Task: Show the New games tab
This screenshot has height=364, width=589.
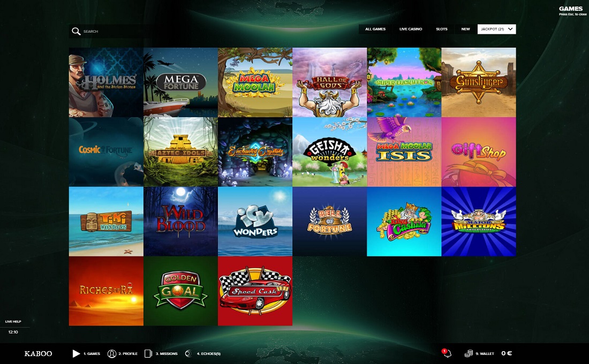Action: tap(465, 29)
